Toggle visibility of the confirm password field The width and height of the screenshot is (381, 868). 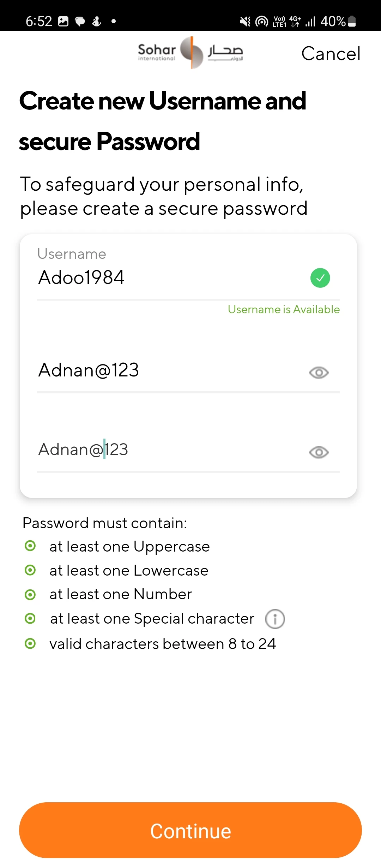pyautogui.click(x=319, y=452)
